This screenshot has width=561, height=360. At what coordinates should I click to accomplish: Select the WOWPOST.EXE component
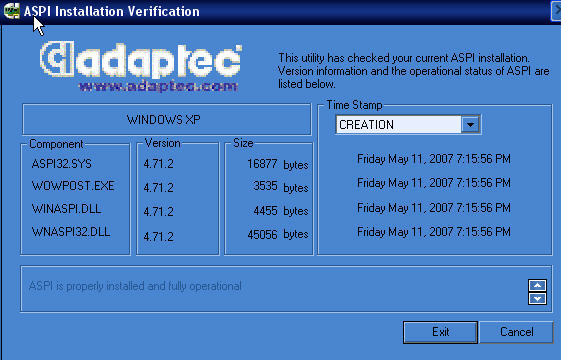tap(73, 186)
